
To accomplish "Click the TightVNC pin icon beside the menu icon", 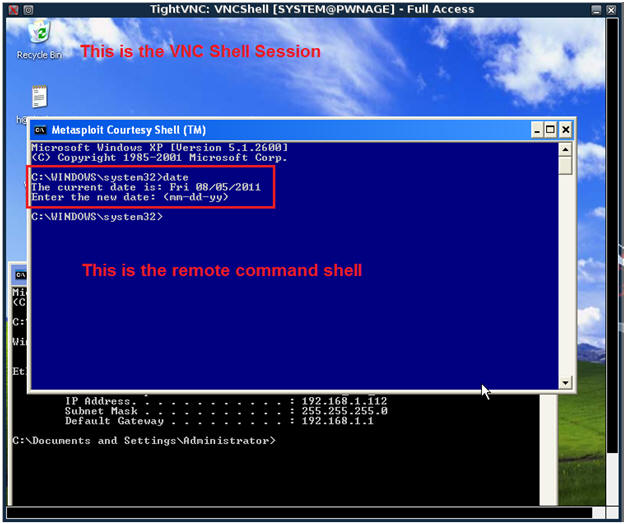I will click(28, 10).
